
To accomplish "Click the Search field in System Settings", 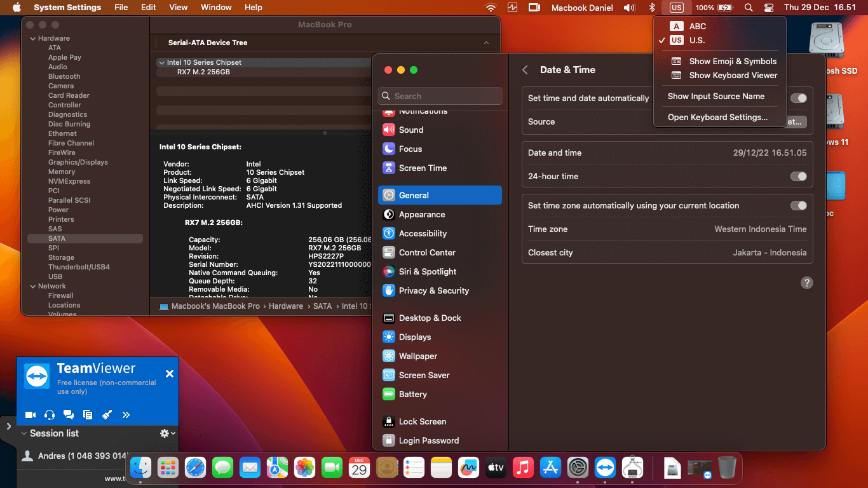I will [x=440, y=96].
